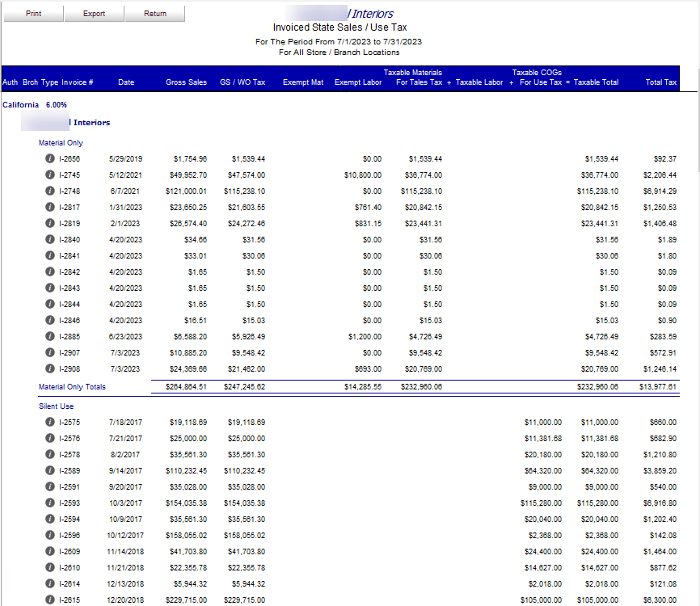Click info icon beside invoice I-2817
The width and height of the screenshot is (700, 606).
pyautogui.click(x=50, y=207)
